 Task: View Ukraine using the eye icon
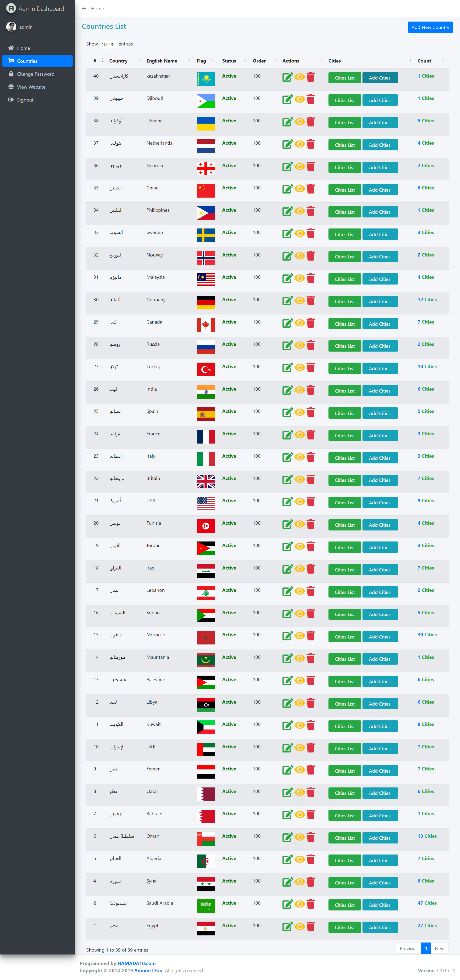[x=299, y=122]
